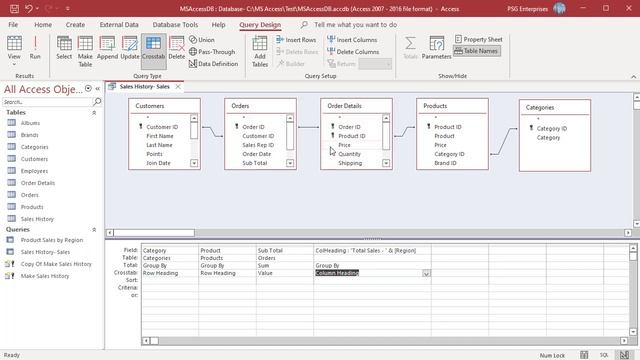Open the Parameters dialog
This screenshot has width=640, height=360.
pos(436,48)
